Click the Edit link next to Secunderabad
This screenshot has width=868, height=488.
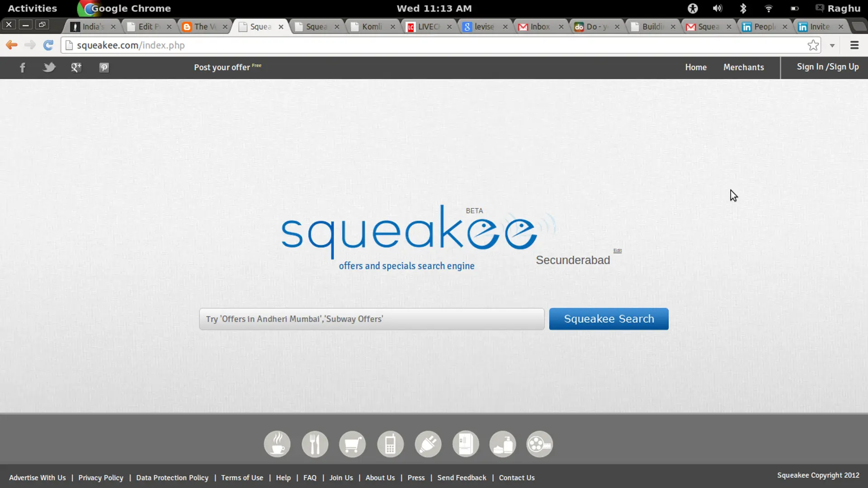[x=618, y=251]
